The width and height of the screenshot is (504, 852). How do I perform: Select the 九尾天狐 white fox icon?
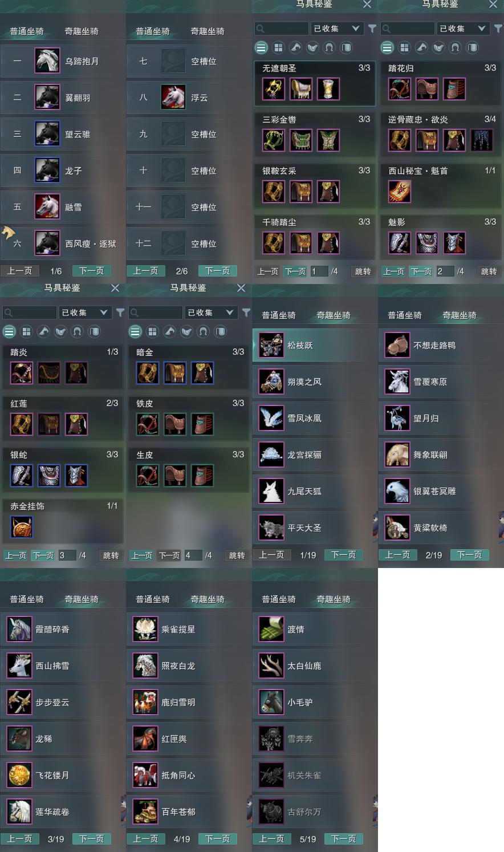pos(271,491)
